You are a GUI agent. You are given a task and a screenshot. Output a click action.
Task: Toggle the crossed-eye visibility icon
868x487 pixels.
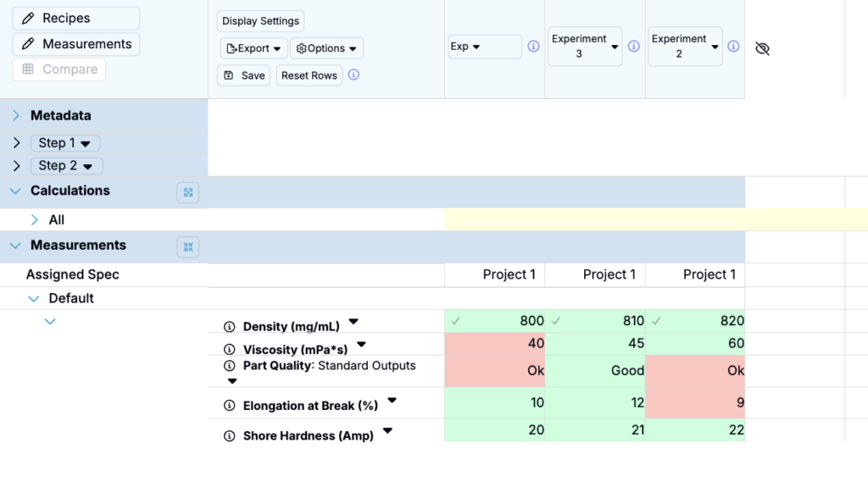762,49
